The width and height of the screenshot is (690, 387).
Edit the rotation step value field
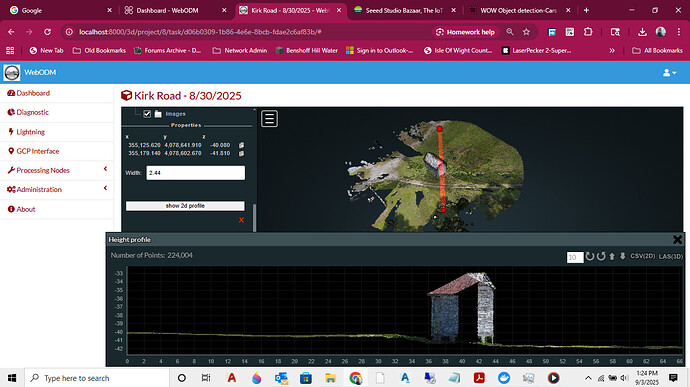click(575, 257)
